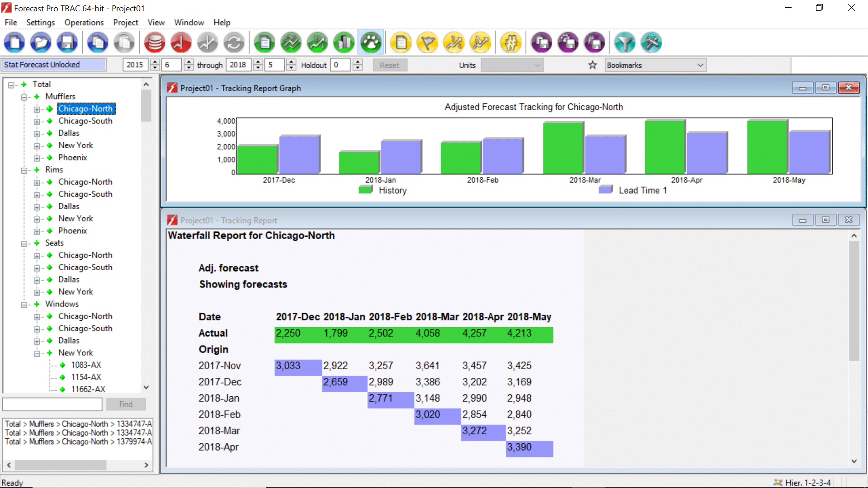Select the red database icon to read data

154,42
